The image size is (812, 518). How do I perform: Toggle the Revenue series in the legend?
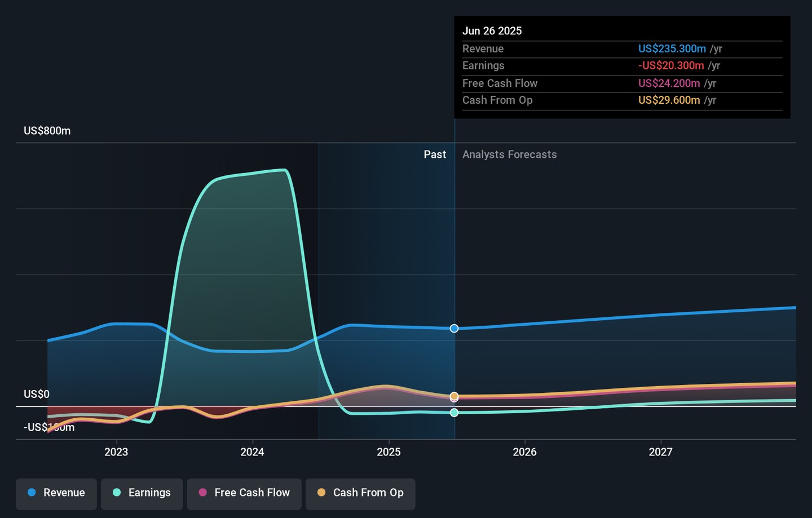[56, 493]
